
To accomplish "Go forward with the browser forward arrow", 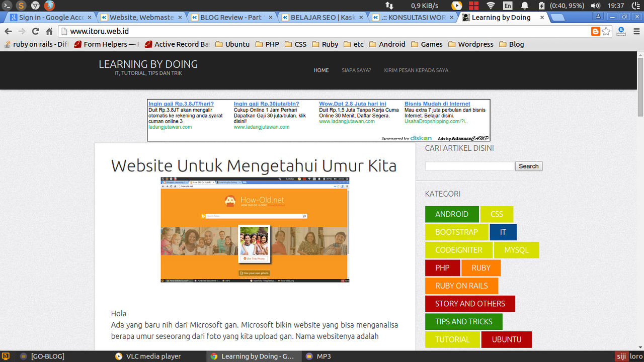I will (22, 31).
